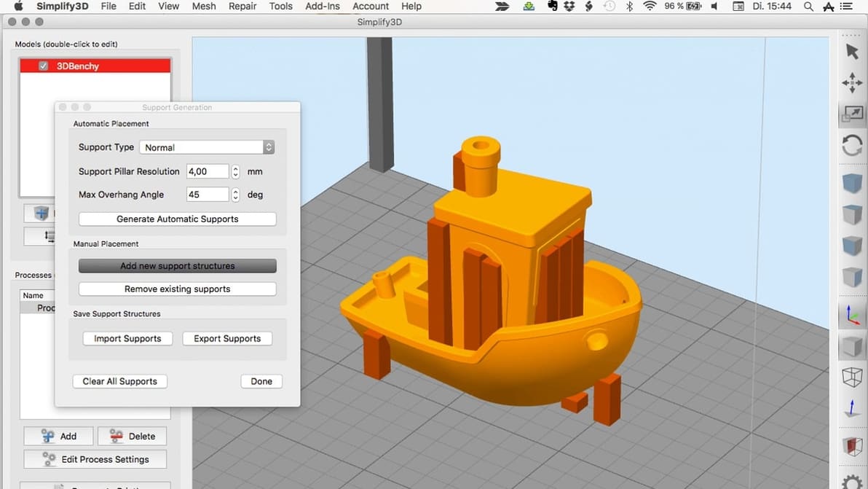Open the Repair menu
This screenshot has width=868, height=489.
(x=242, y=6)
